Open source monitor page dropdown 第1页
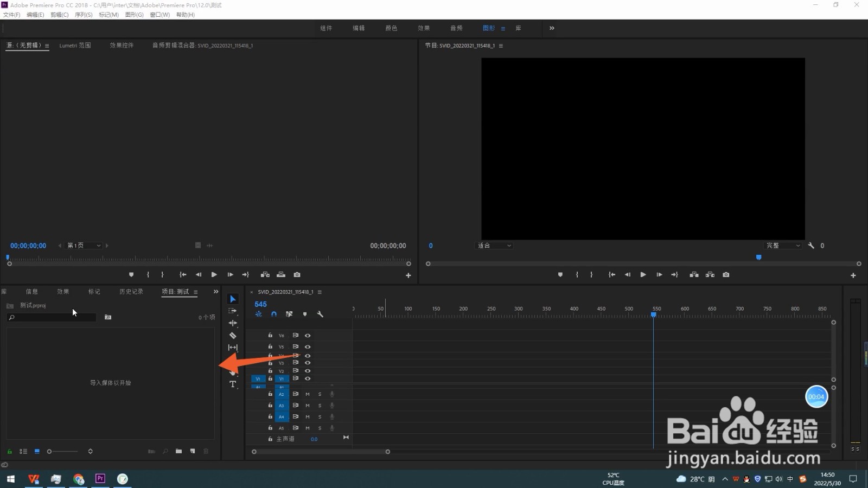Viewport: 868px width, 488px height. [84, 246]
